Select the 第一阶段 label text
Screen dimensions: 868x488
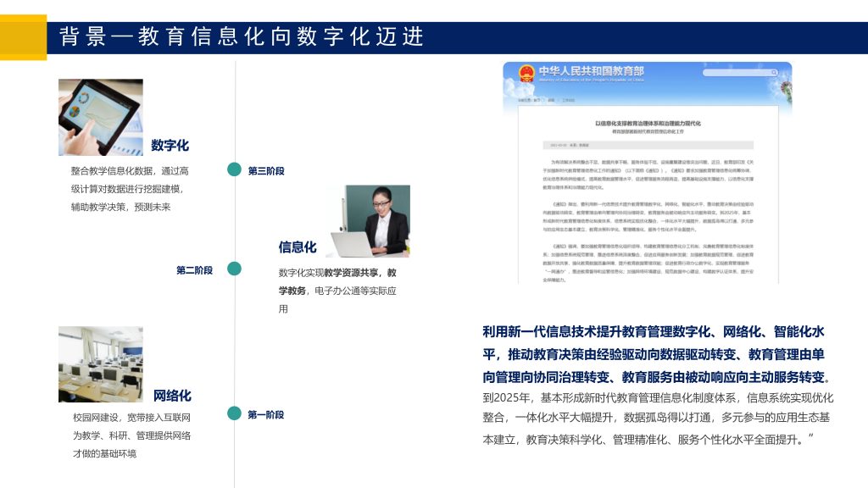[266, 414]
